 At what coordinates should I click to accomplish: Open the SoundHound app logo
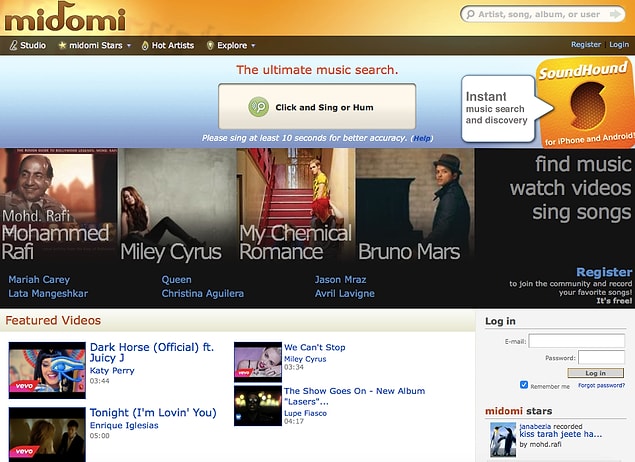tap(587, 103)
